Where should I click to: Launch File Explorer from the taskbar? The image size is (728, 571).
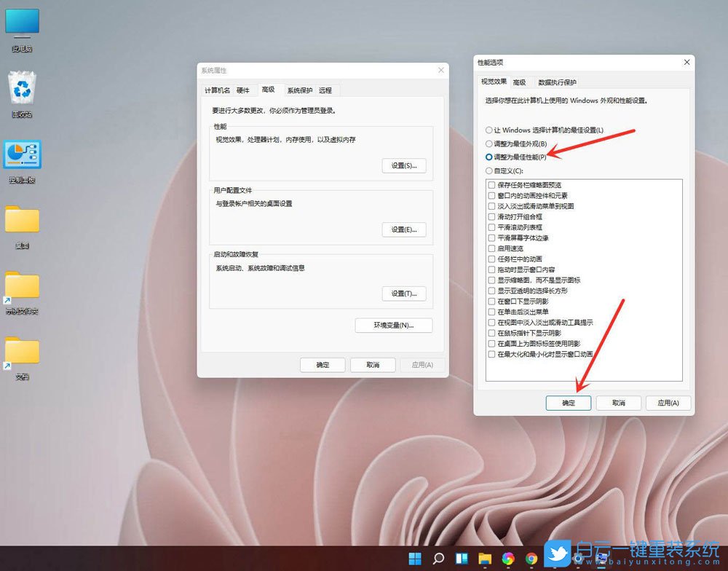(x=484, y=558)
